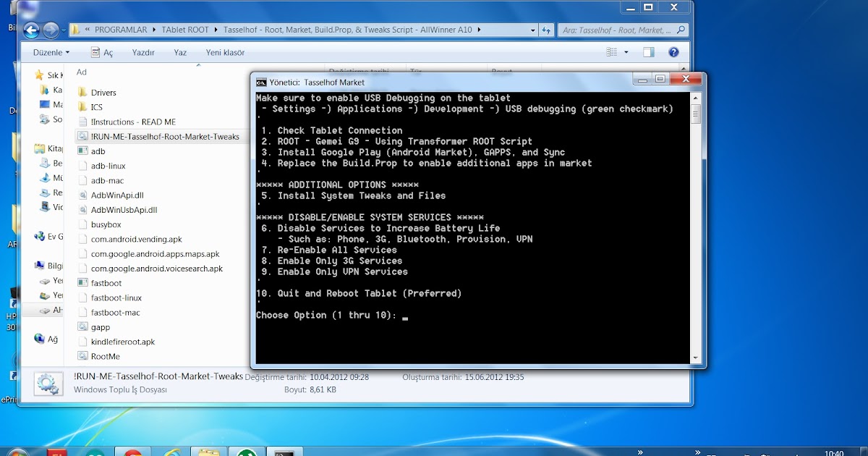Go forward with the Explorer forward arrow
The height and width of the screenshot is (456, 868).
pos(51,30)
